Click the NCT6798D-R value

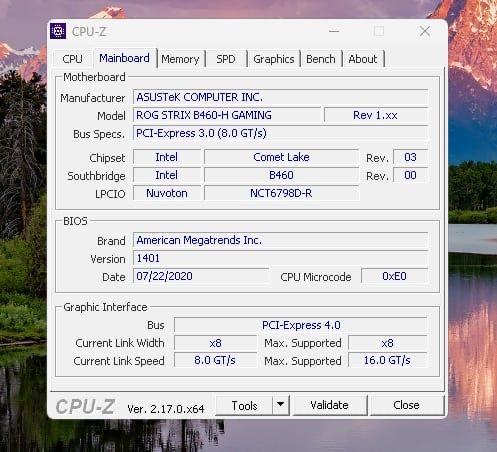(x=281, y=193)
